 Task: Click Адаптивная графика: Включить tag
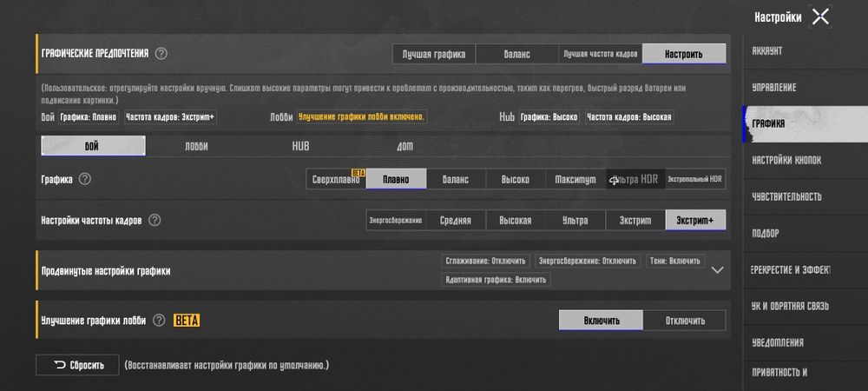tap(496, 280)
